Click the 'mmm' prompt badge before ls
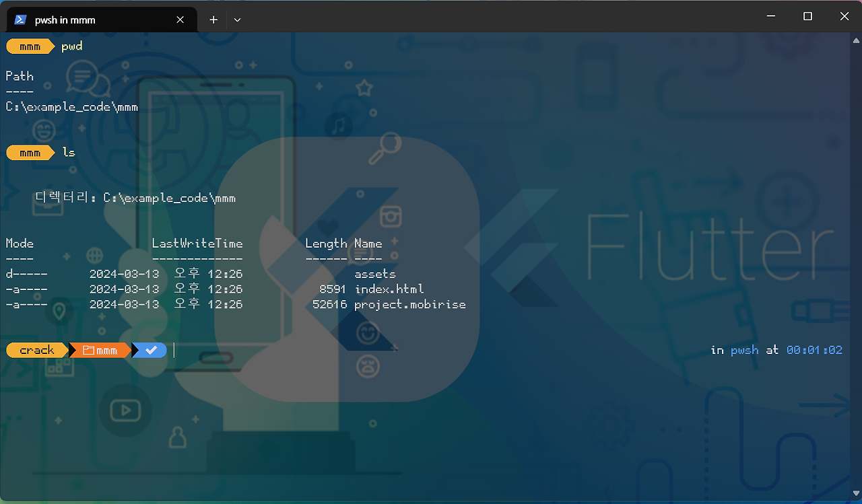The width and height of the screenshot is (862, 504). coord(30,153)
